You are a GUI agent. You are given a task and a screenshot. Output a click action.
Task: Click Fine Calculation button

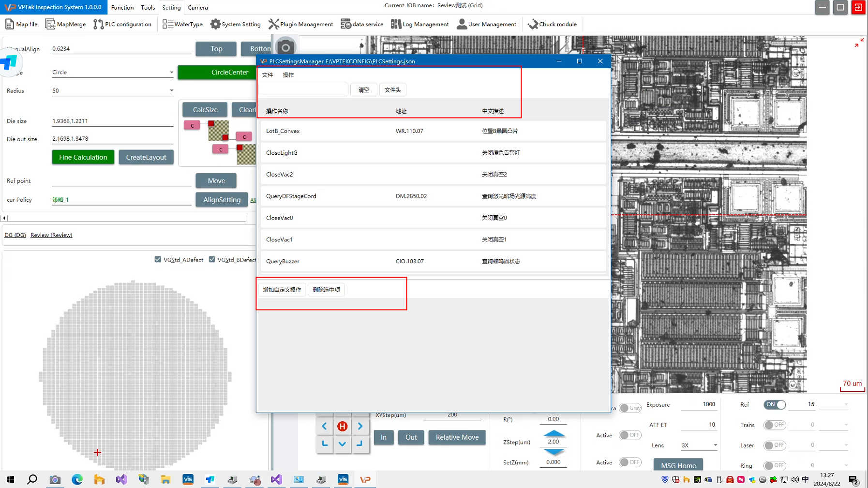click(83, 157)
